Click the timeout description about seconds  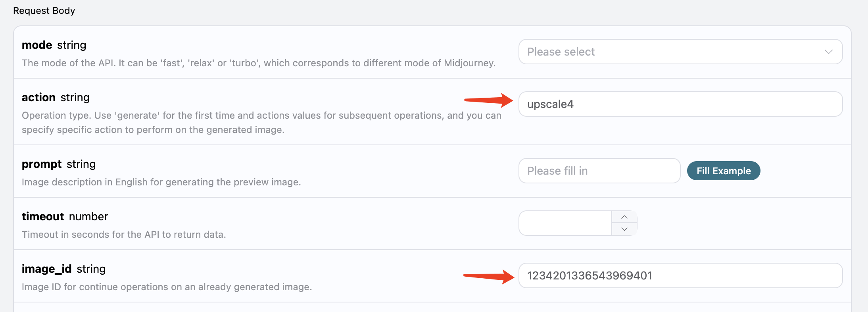click(124, 235)
